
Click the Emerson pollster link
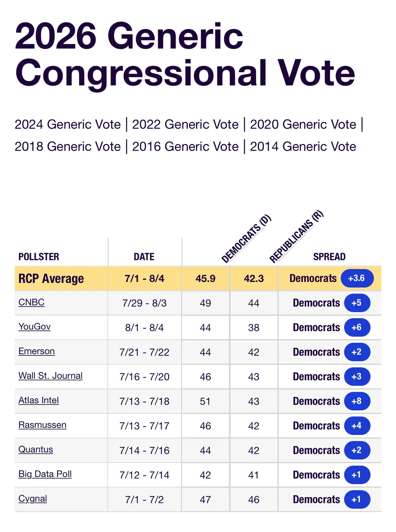(37, 351)
